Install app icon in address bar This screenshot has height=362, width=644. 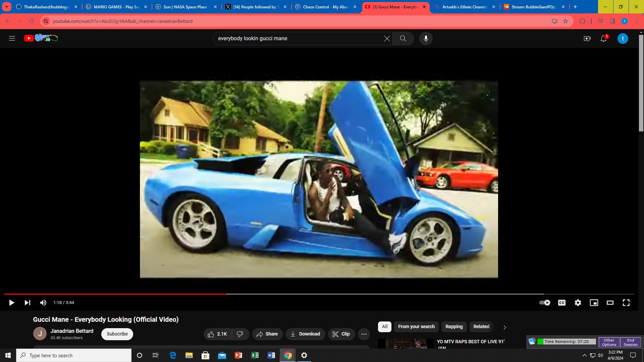[x=554, y=21]
